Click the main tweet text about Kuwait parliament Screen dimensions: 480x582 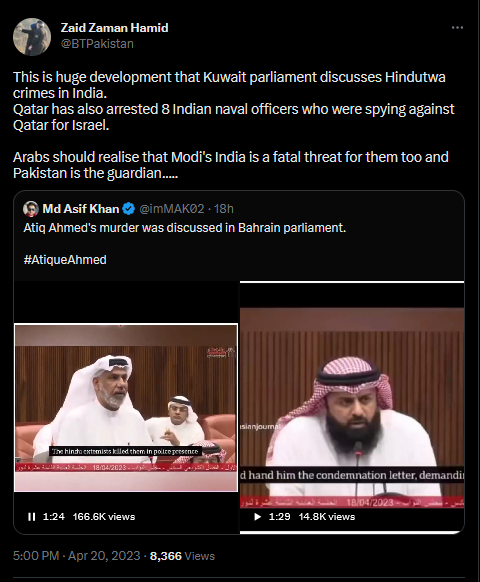click(234, 125)
